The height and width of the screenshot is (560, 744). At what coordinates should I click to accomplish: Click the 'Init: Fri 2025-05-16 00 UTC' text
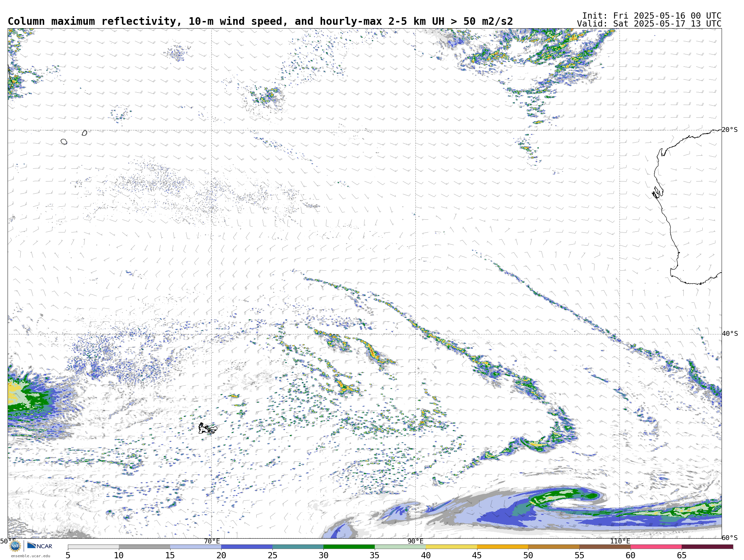[652, 16]
